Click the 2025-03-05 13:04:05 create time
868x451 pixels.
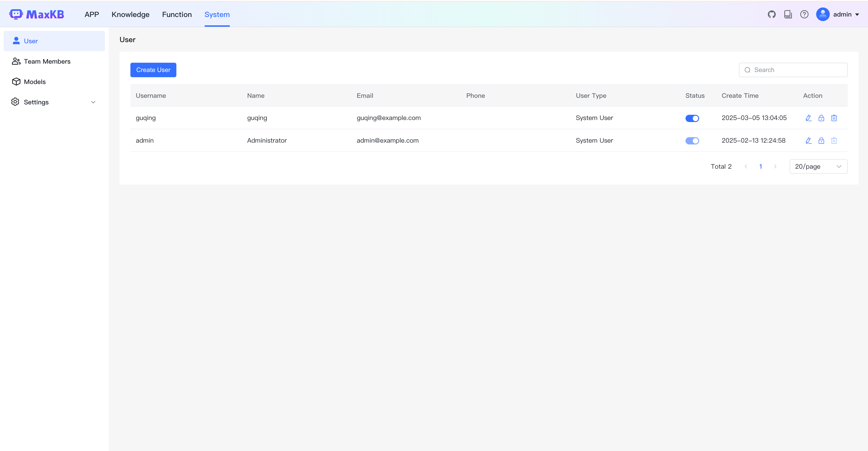754,118
